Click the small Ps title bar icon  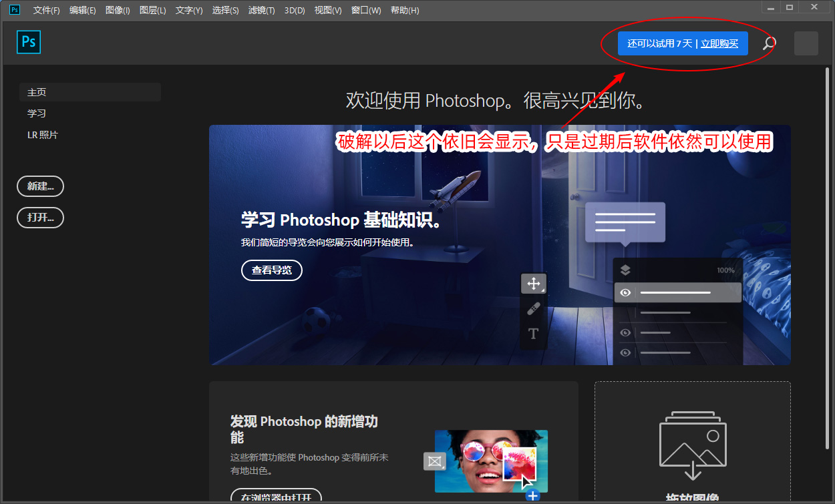[x=15, y=10]
